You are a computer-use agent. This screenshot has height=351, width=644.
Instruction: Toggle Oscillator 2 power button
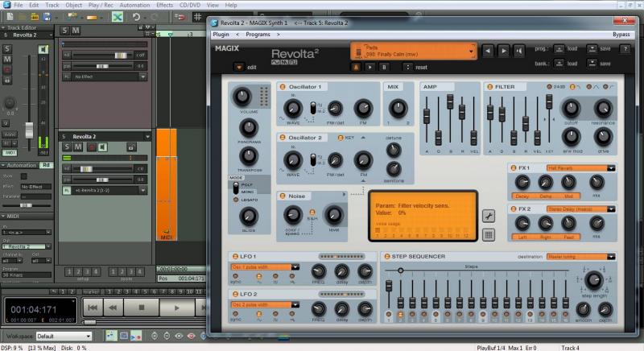tap(283, 138)
